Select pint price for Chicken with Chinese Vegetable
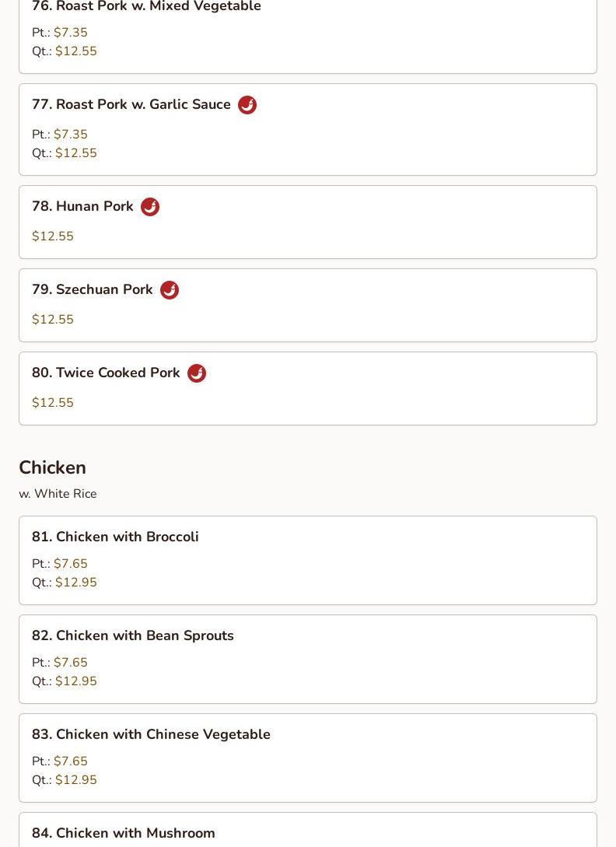Viewport: 616px width, 847px height. click(71, 761)
